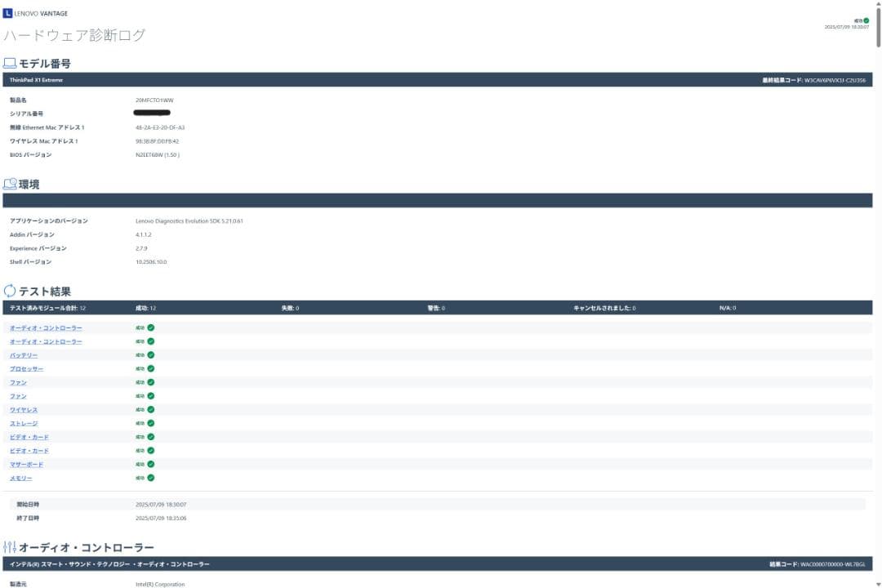Image resolution: width=882 pixels, height=588 pixels.
Task: Open the ワイヤレス module link
Action: [24, 410]
